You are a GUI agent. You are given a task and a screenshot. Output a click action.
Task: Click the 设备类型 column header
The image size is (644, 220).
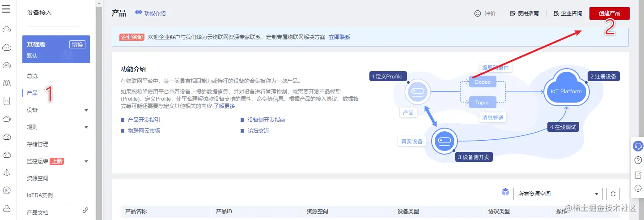click(408, 211)
